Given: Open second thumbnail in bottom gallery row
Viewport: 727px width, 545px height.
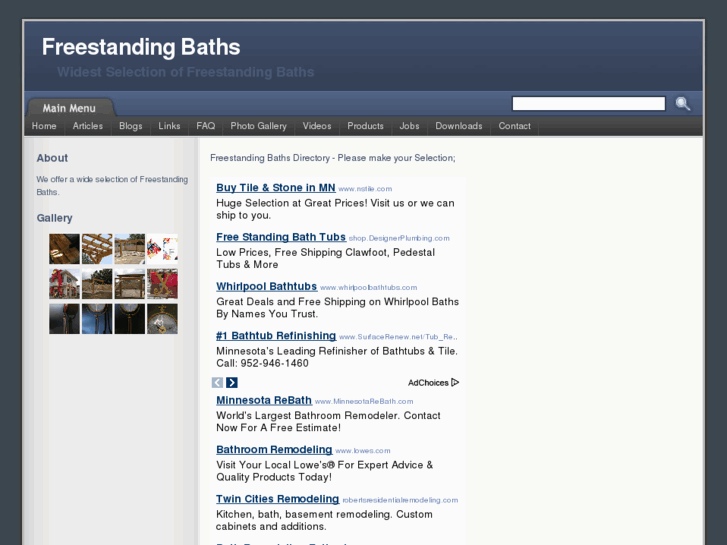Looking at the screenshot, I should coord(97,319).
